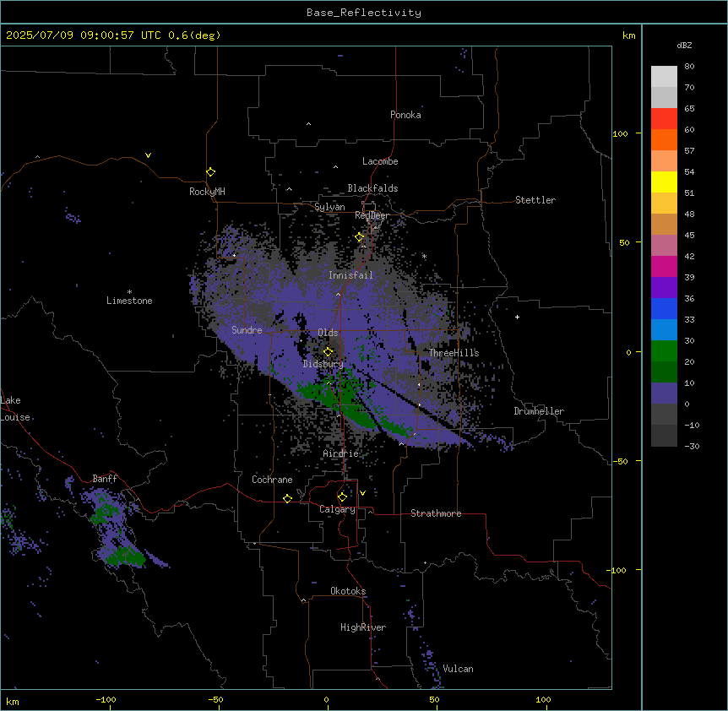Click the white caret marker west of Ponoka
728x711 pixels.
[308, 124]
